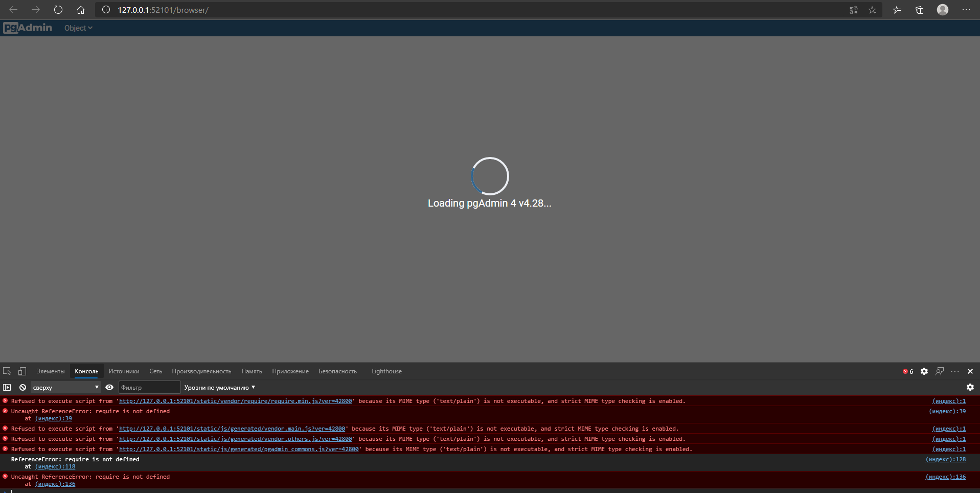The height and width of the screenshot is (493, 980).
Task: Open console settings gear on right
Action: coord(970,388)
